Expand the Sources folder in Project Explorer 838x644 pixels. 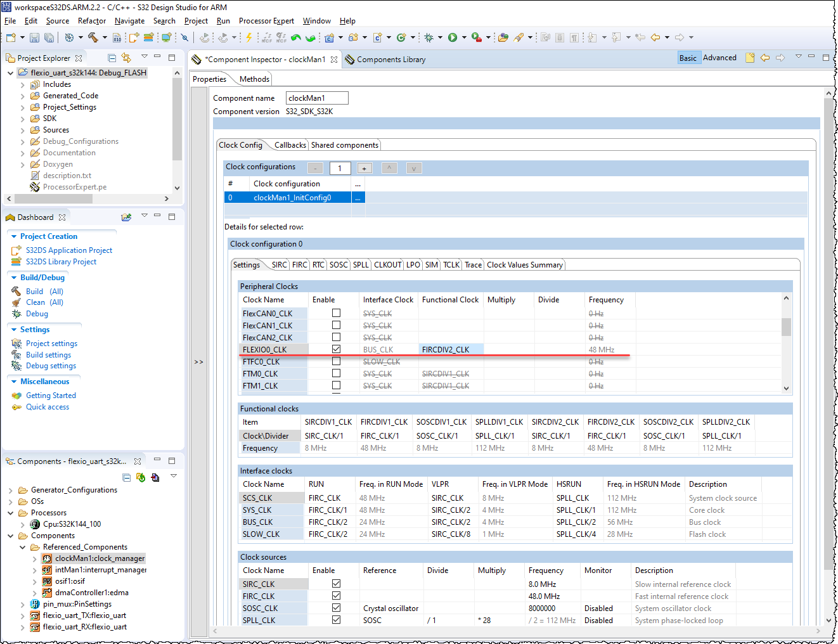[22, 129]
